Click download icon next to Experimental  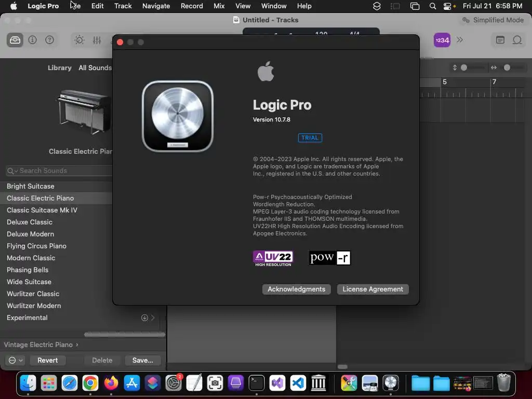144,317
